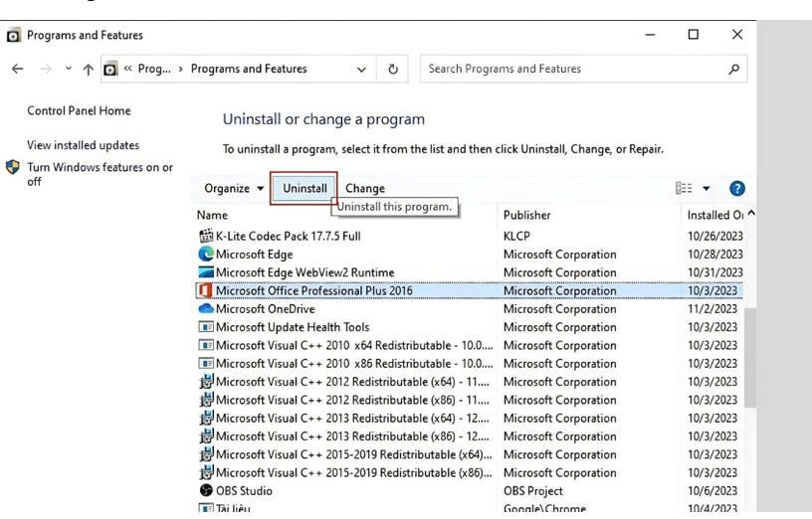Click the scrollbar up arrow
Viewport: 812px width, 519px height.
coord(751,214)
